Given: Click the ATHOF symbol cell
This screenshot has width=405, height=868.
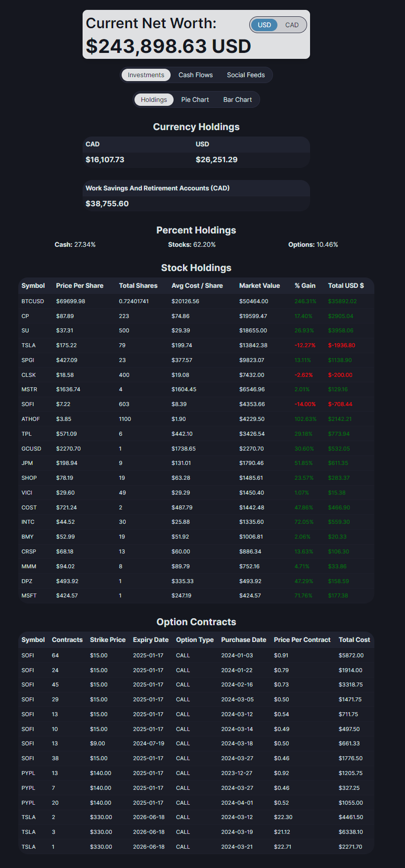Looking at the screenshot, I should (x=31, y=419).
